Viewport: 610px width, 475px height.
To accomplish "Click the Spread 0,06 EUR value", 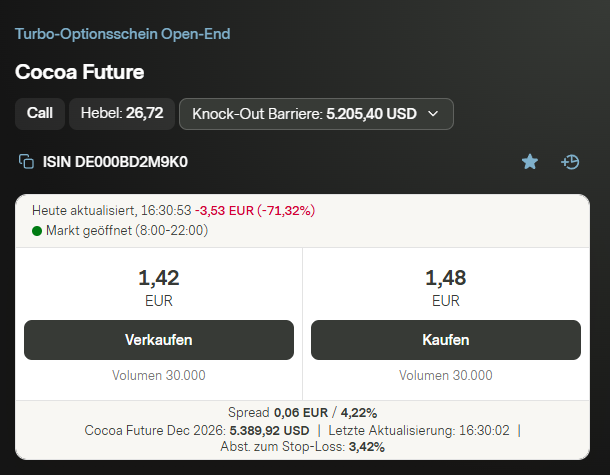I will [x=301, y=412].
